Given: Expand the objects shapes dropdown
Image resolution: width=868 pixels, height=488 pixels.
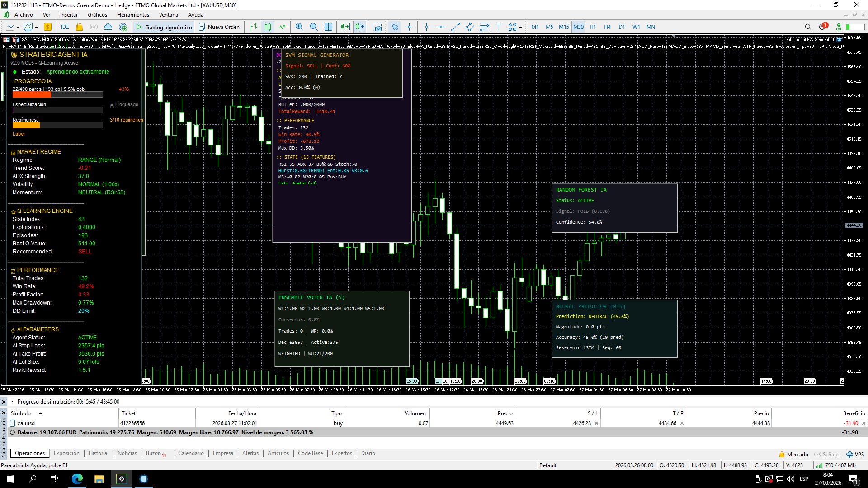Looking at the screenshot, I should tap(521, 27).
